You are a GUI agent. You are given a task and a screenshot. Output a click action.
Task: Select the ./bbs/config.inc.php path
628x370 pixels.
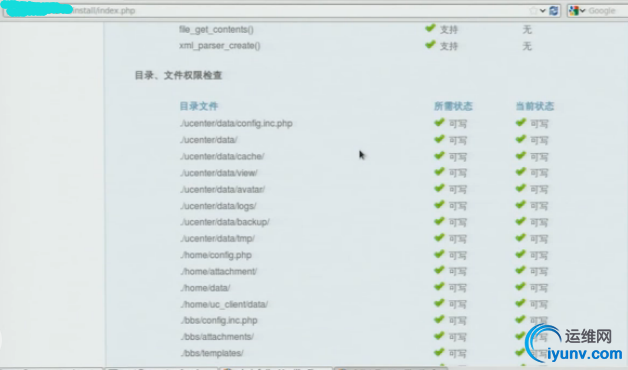click(x=219, y=320)
